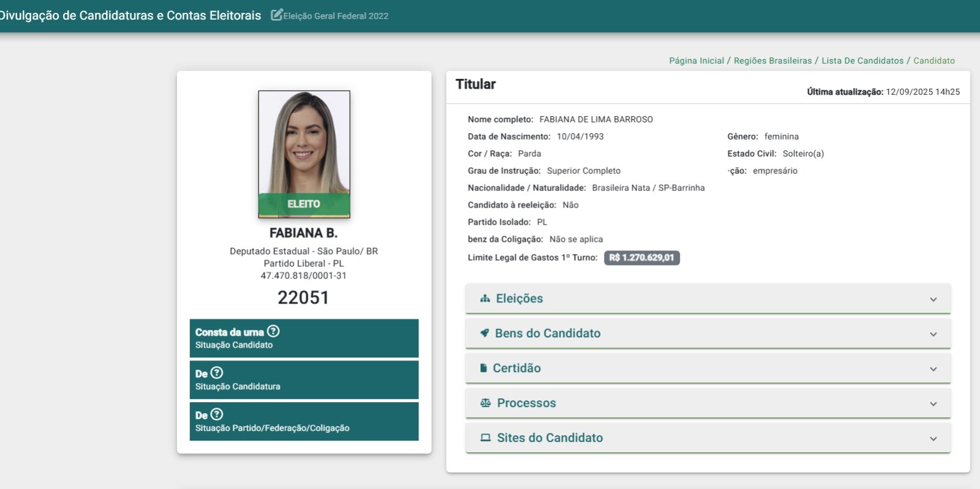Click the value Não se aplica
This screenshot has width=980, height=489.
(576, 239)
